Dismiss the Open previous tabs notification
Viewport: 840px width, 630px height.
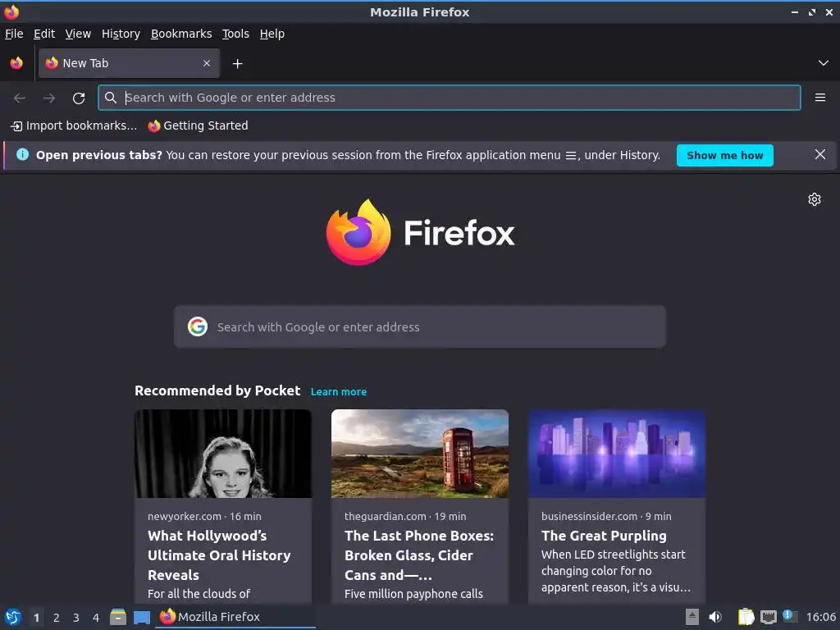(819, 155)
